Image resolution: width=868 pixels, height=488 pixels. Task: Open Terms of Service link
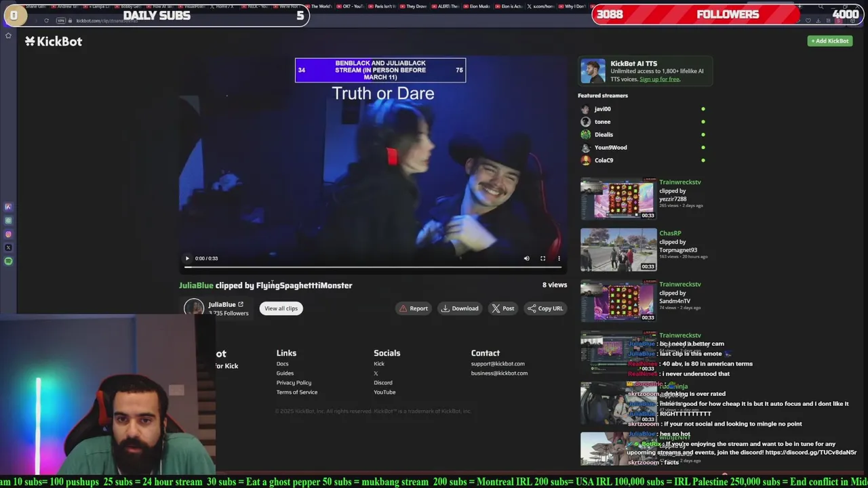pos(296,392)
